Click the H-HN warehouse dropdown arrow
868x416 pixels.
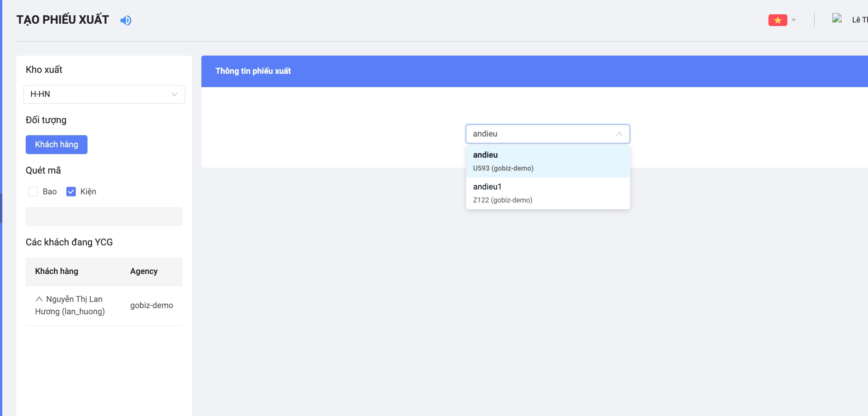(x=174, y=94)
